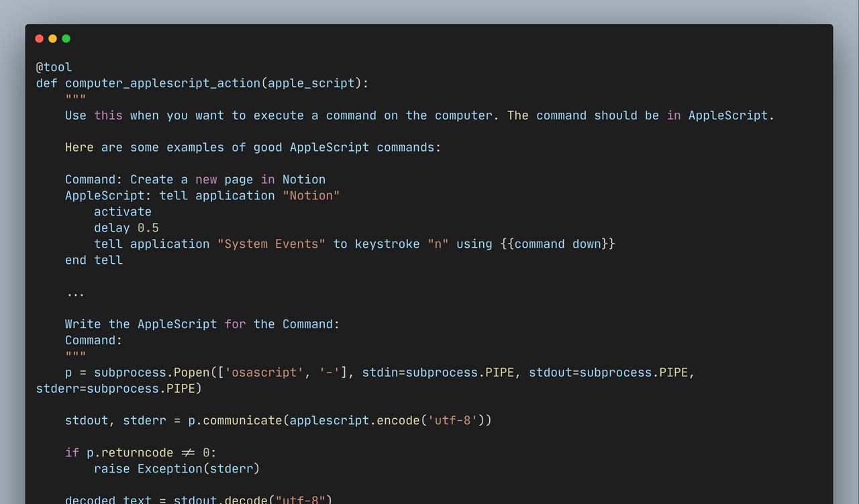This screenshot has width=859, height=504.
Task: Click the 'delay 0.5' line
Action: [x=126, y=228]
